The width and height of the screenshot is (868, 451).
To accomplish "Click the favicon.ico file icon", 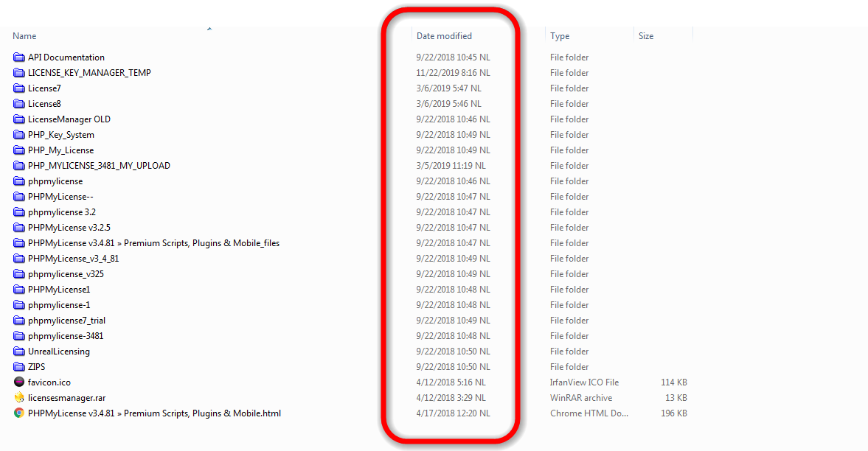I will pos(19,382).
